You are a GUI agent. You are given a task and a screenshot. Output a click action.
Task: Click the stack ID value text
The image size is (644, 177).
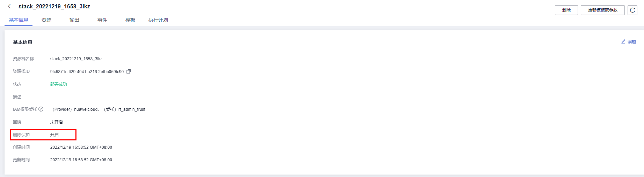pyautogui.click(x=87, y=72)
